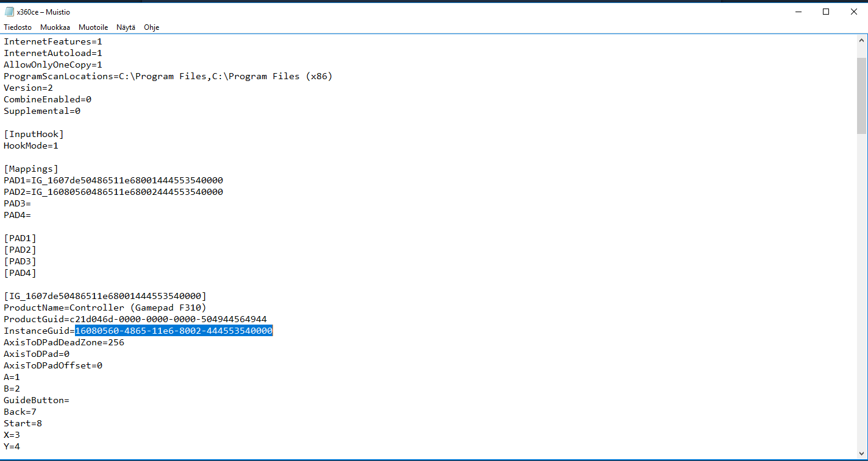Click the "ProductGuid=c21d046d" line
The width and height of the screenshot is (868, 461).
[135, 319]
